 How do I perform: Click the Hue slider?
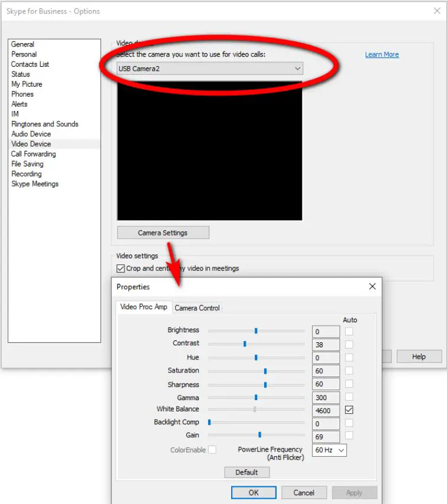(256, 358)
